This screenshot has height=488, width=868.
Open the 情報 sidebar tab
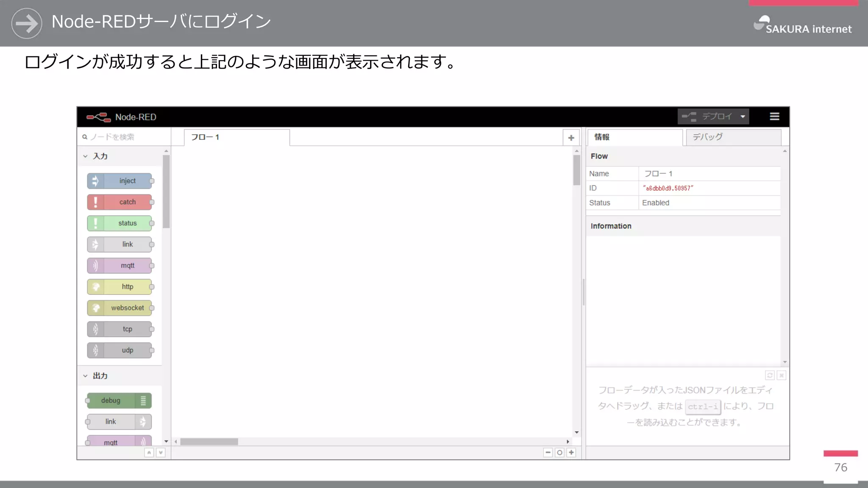[635, 137]
